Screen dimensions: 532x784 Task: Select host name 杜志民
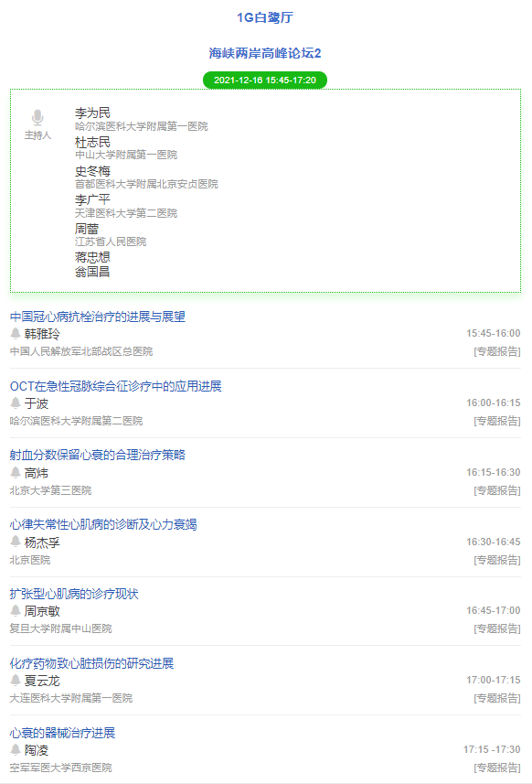pyautogui.click(x=92, y=142)
